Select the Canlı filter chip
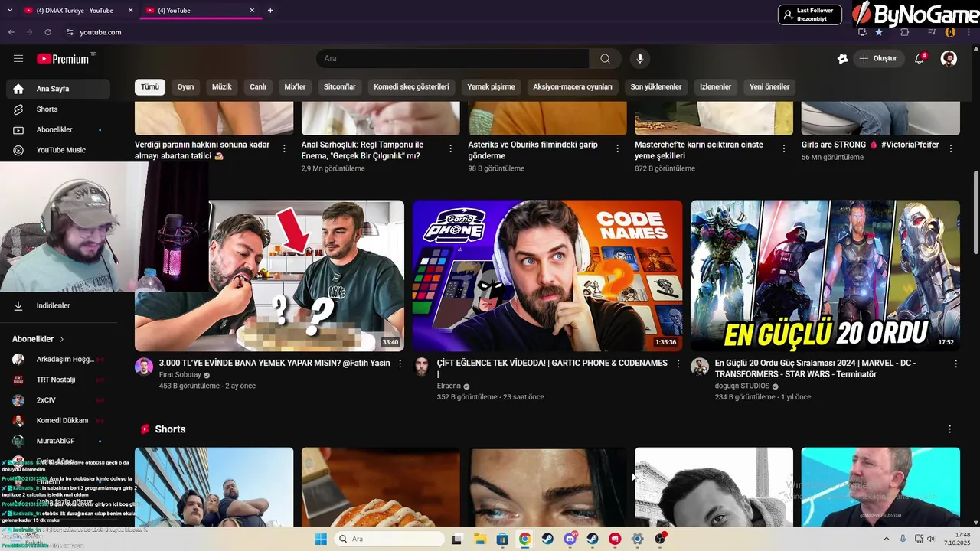Screen dimensions: 980x551 pyautogui.click(x=258, y=87)
